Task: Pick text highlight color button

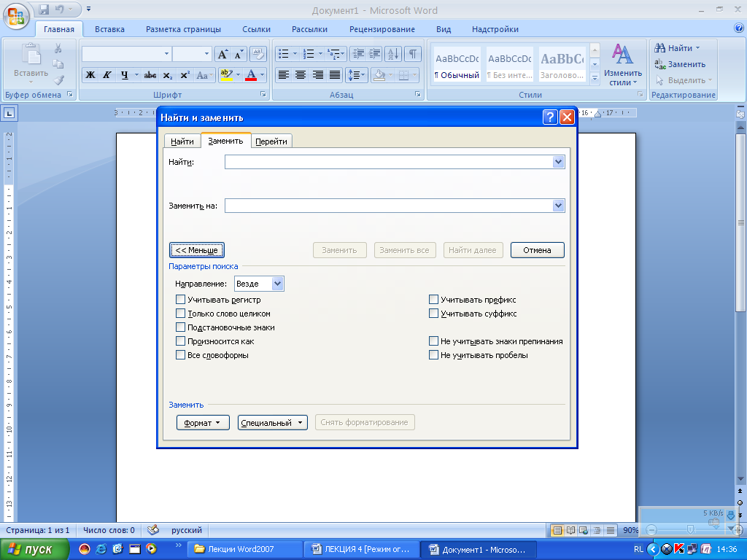Action: coord(226,75)
